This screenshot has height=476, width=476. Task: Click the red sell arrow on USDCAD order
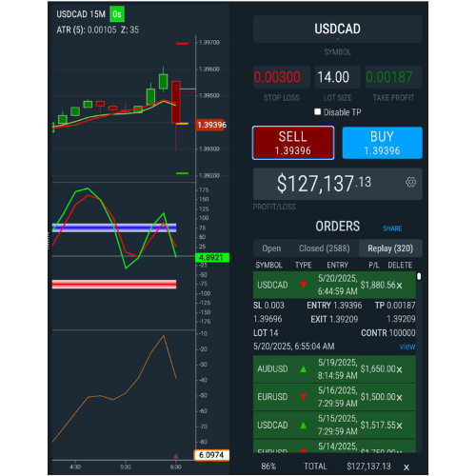pos(304,285)
